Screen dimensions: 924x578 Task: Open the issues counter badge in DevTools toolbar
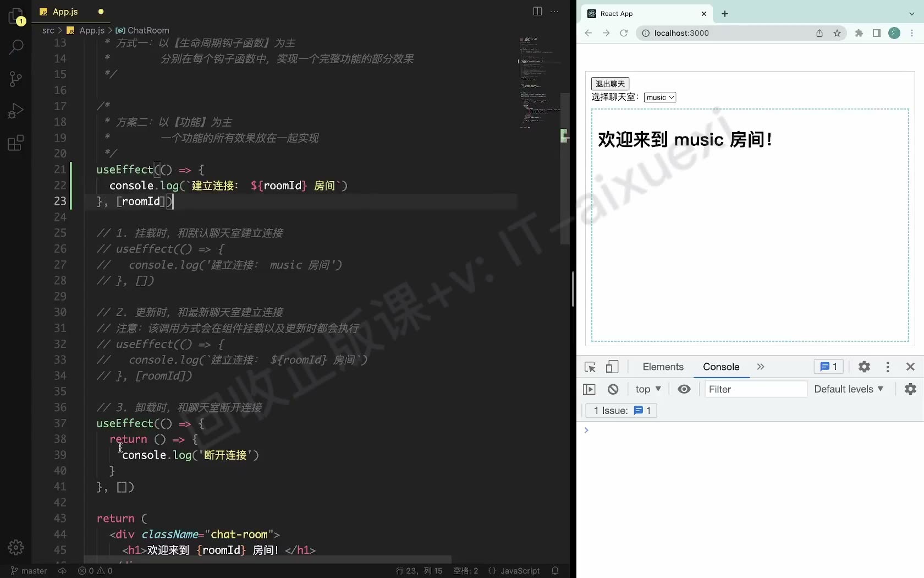pos(829,367)
